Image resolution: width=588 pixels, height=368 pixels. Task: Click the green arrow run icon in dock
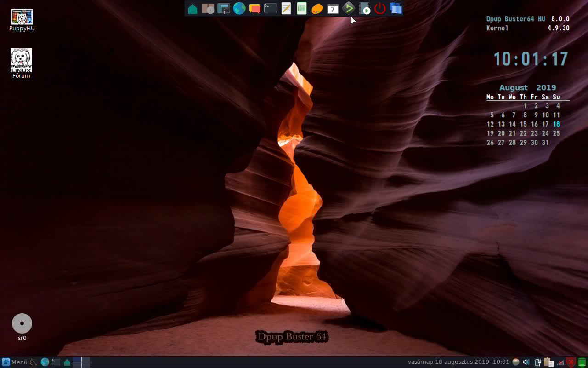(x=349, y=8)
